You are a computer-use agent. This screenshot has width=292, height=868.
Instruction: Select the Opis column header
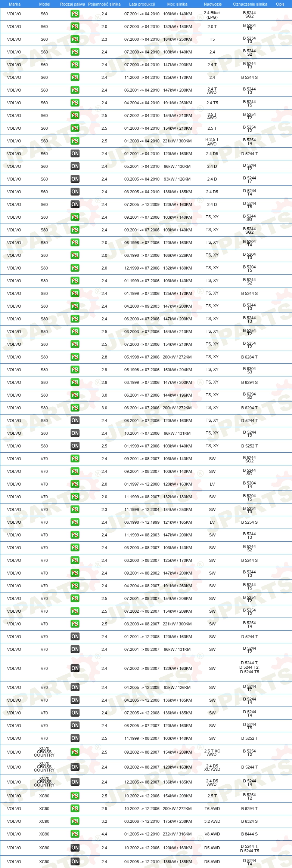(x=280, y=4)
